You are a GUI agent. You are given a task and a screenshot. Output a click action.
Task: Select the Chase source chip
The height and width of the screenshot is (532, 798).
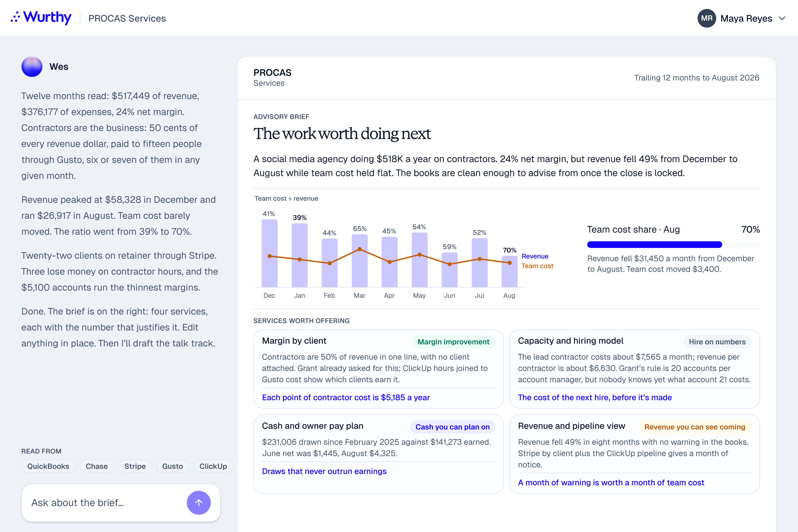coord(97,466)
